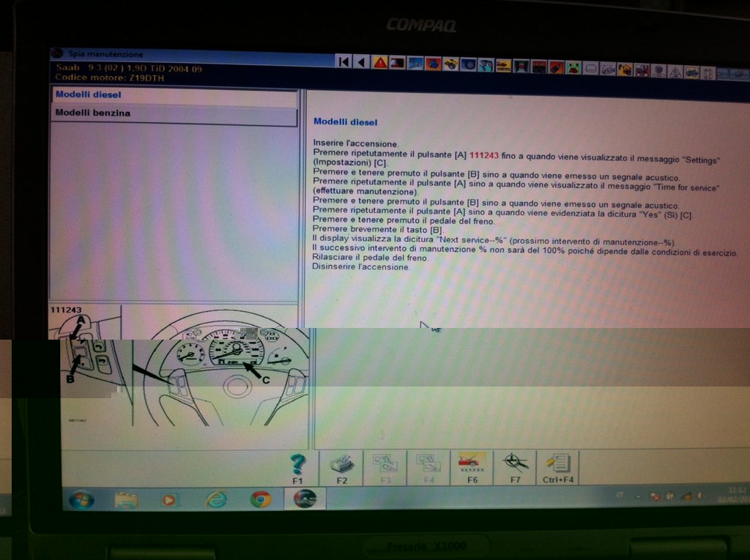Click the Ctrl+F4 document icon
The width and height of the screenshot is (750, 560).
[557, 468]
